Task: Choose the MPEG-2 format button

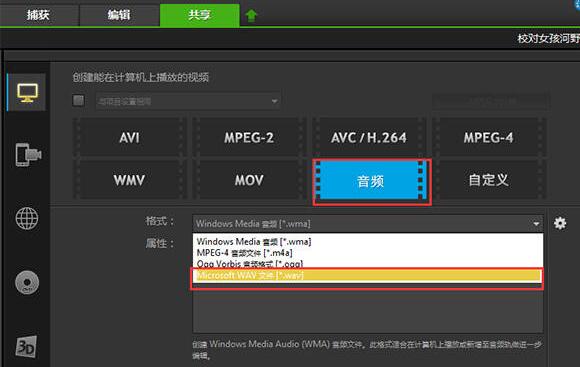Action: tap(249, 138)
